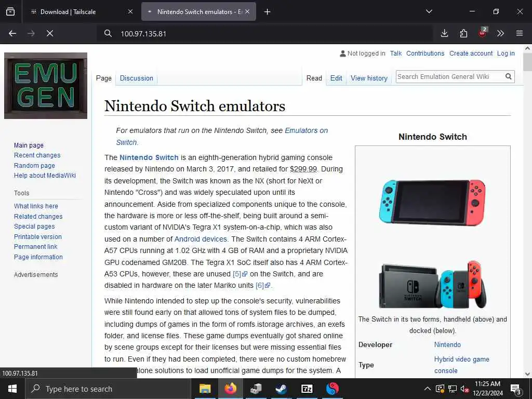Click Create account
This screenshot has width=532, height=399.
pos(471,54)
